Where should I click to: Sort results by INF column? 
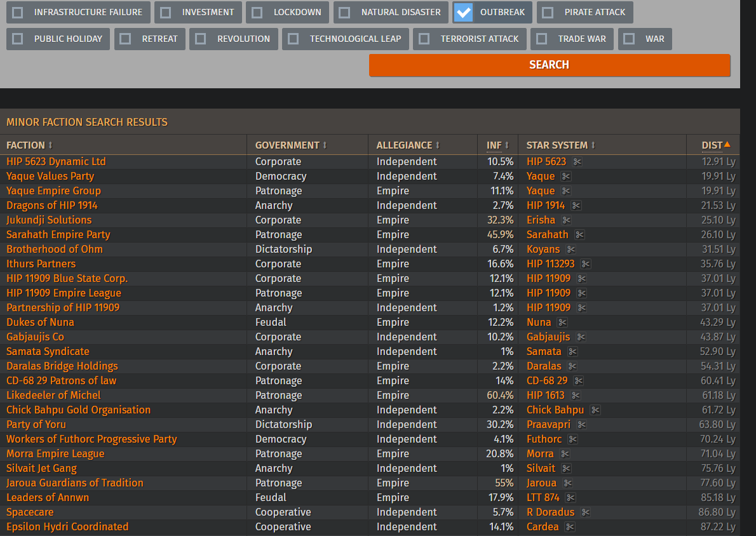pos(497,145)
